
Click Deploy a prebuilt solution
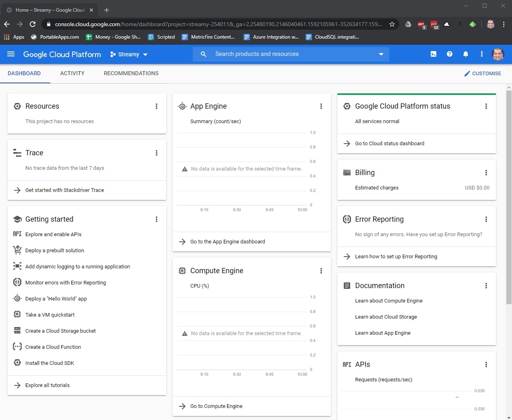coord(55,251)
